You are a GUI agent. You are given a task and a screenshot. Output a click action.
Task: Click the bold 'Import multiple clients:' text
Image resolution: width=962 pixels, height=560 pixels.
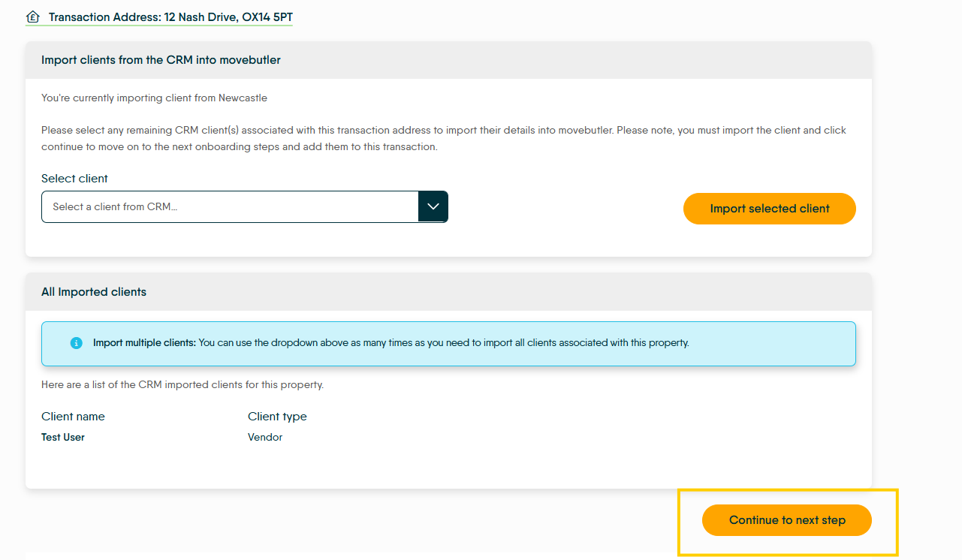pos(144,343)
